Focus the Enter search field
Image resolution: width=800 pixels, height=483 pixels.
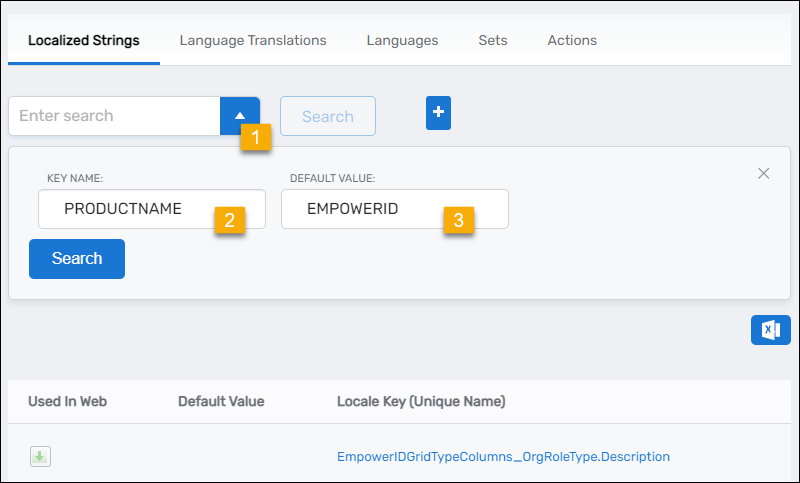pyautogui.click(x=115, y=116)
